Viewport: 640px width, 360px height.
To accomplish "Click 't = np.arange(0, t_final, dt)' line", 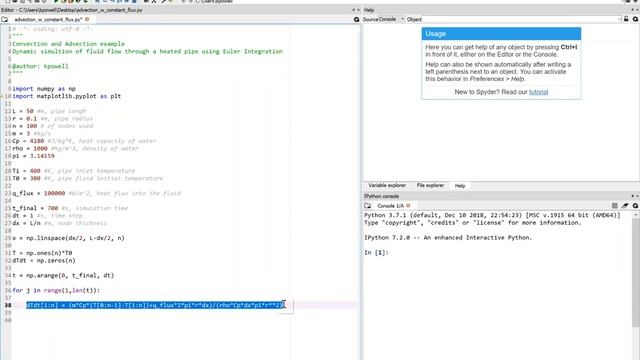I will click(63, 276).
